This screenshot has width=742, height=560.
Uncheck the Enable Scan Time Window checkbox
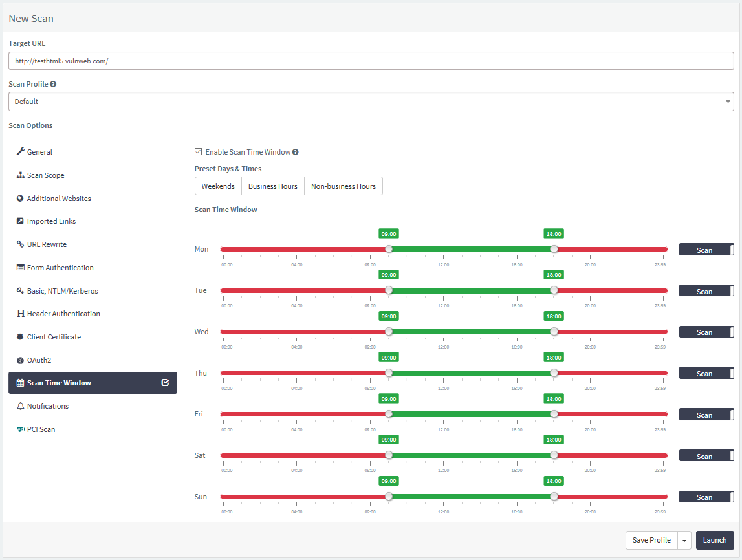199,152
